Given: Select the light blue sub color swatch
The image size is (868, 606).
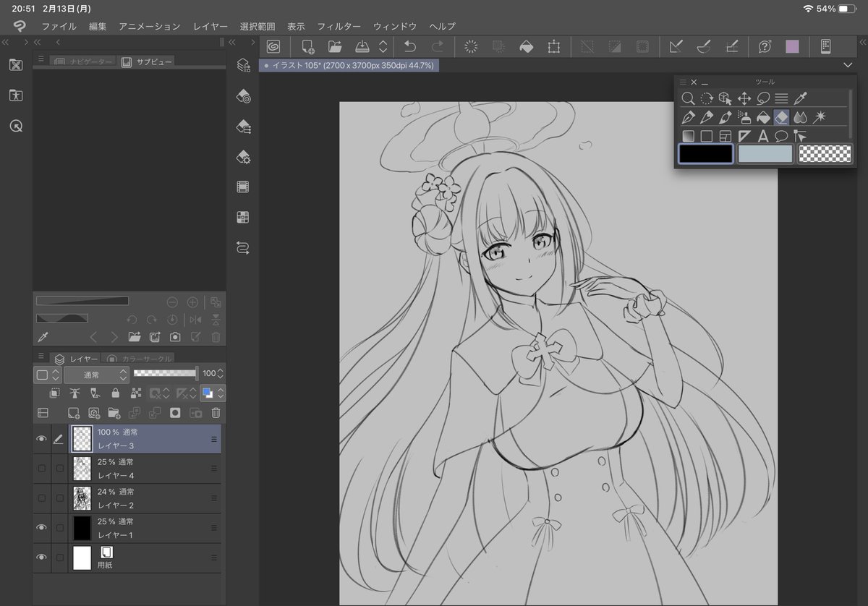Looking at the screenshot, I should tap(765, 153).
